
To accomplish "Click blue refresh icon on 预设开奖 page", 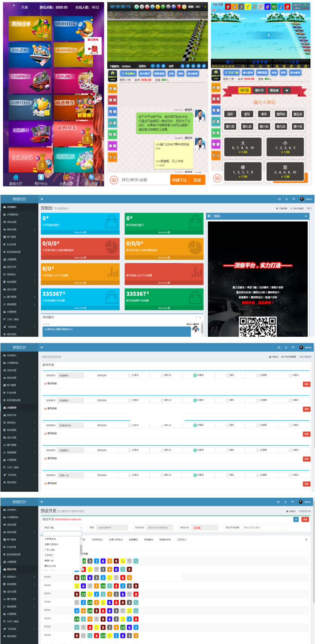I will tap(296, 519).
